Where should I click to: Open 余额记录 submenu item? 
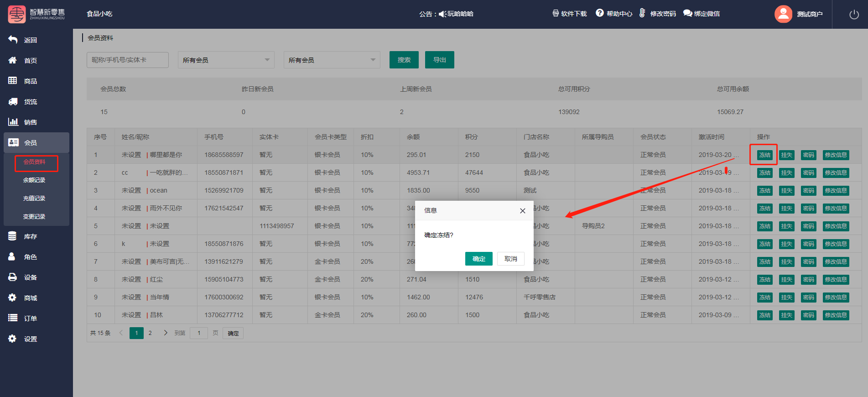(34, 180)
